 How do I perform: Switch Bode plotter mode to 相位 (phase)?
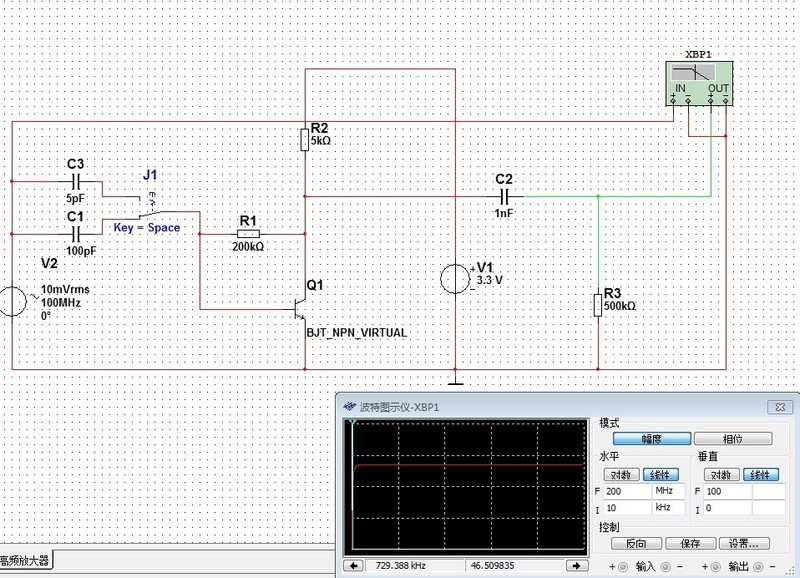click(x=732, y=438)
